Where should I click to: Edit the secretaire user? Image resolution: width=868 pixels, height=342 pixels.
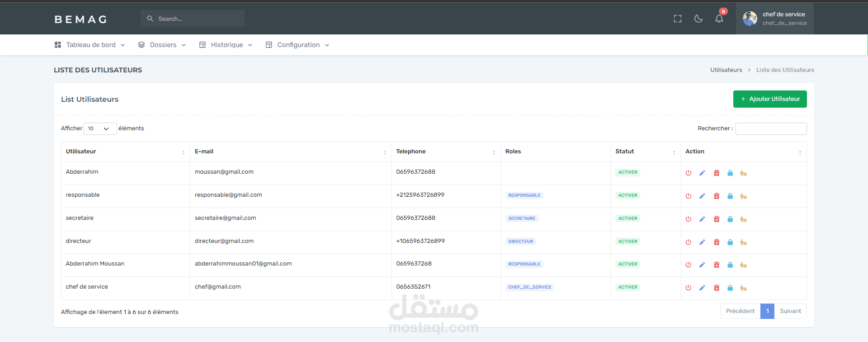pyautogui.click(x=702, y=219)
